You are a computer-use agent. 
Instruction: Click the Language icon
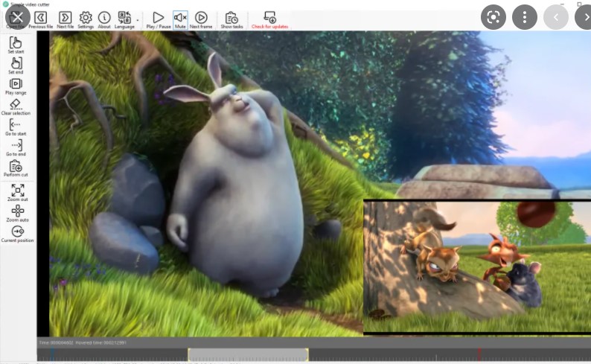(x=124, y=20)
